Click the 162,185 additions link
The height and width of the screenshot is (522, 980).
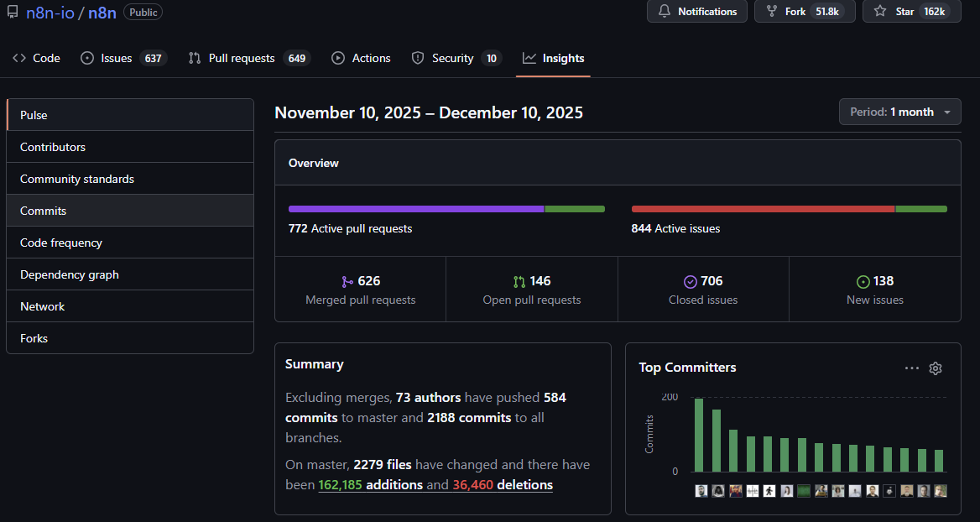point(370,485)
